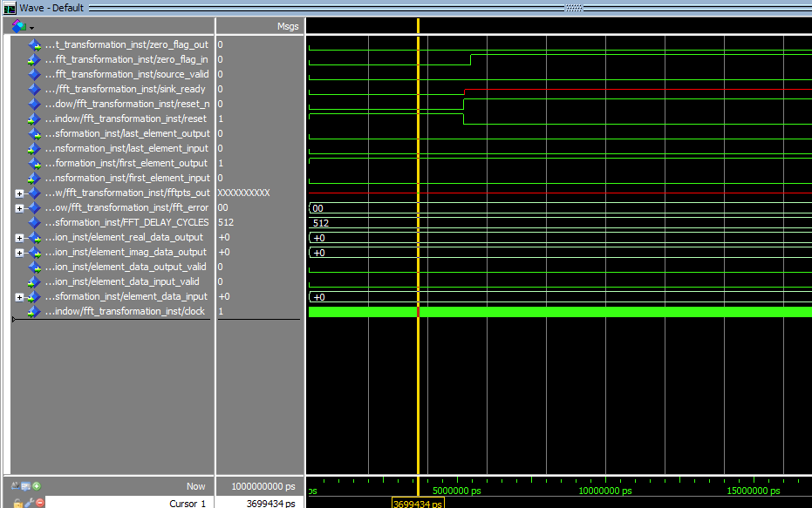812x508 pixels.
Task: Select the reset_n signal row
Action: point(126,104)
